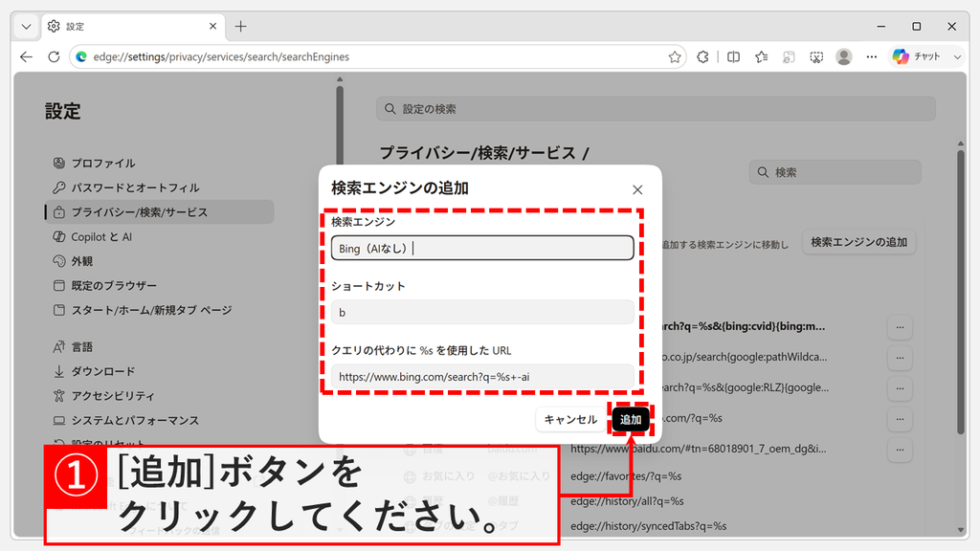Open more options for the google:pathWildcard row
The width and height of the screenshot is (980, 551).
900,358
